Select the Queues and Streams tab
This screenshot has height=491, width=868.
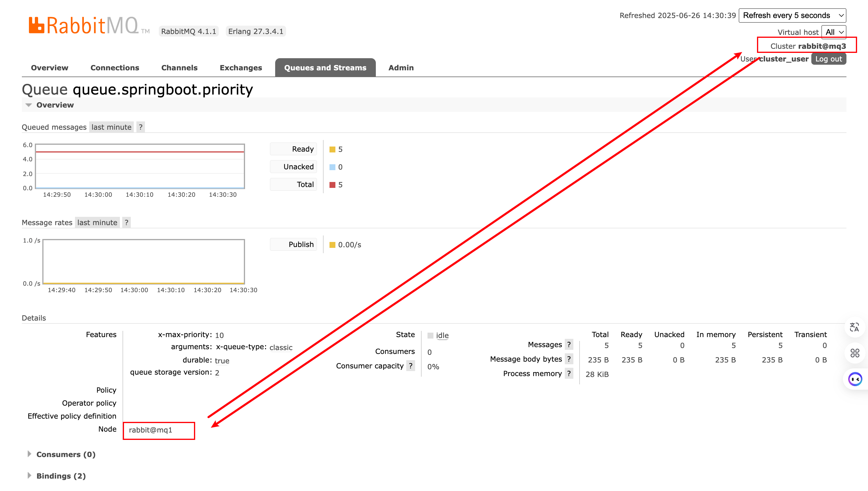click(325, 68)
